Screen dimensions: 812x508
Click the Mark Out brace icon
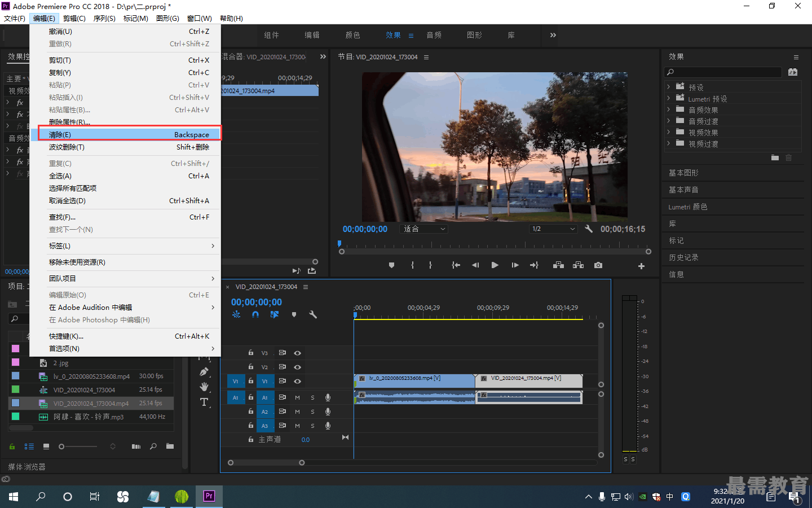pyautogui.click(x=431, y=265)
